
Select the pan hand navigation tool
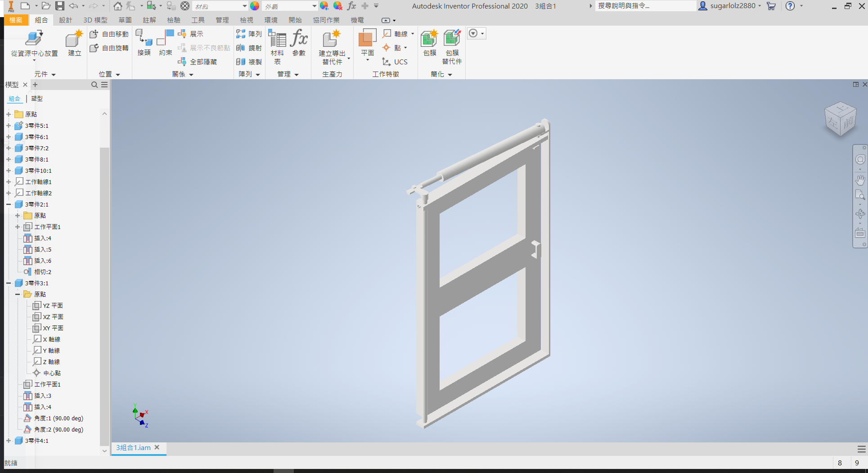(860, 180)
